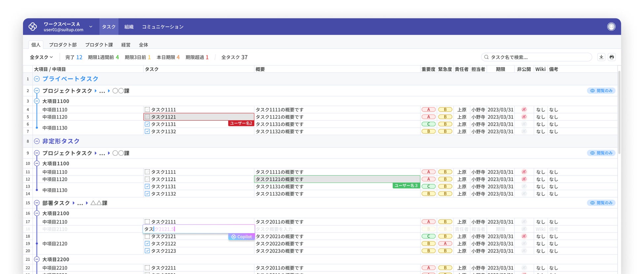Viewport: 644px width, 274px height.
Task: Click the workspace logo icon
Action: (33, 26)
